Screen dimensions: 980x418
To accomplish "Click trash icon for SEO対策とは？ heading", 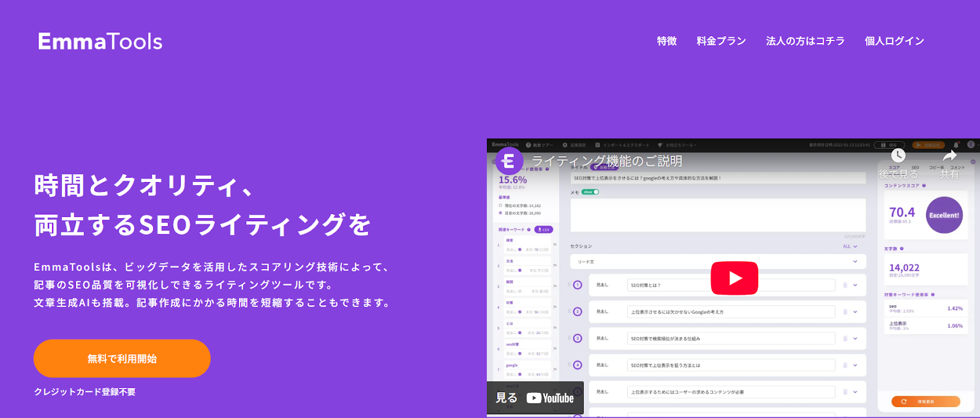I will click(x=845, y=285).
